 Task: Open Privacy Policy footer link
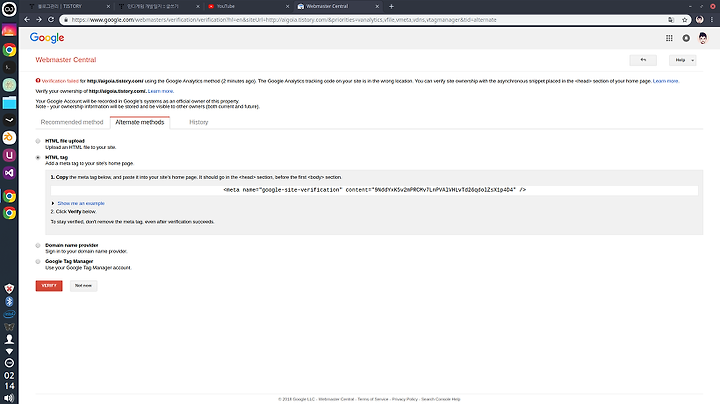point(405,399)
